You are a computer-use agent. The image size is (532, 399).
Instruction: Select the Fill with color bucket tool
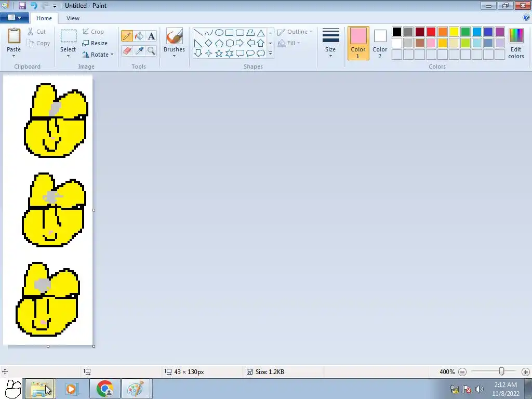coord(139,36)
